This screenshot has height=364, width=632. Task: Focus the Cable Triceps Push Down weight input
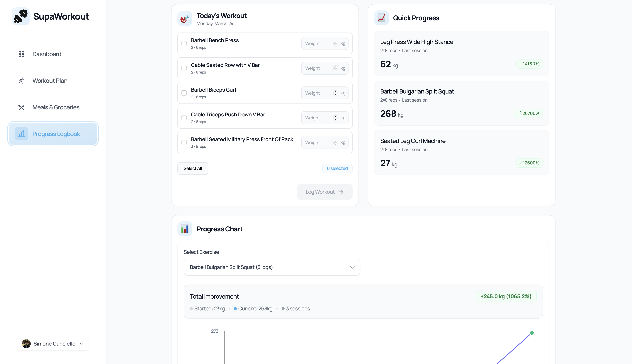pyautogui.click(x=325, y=118)
